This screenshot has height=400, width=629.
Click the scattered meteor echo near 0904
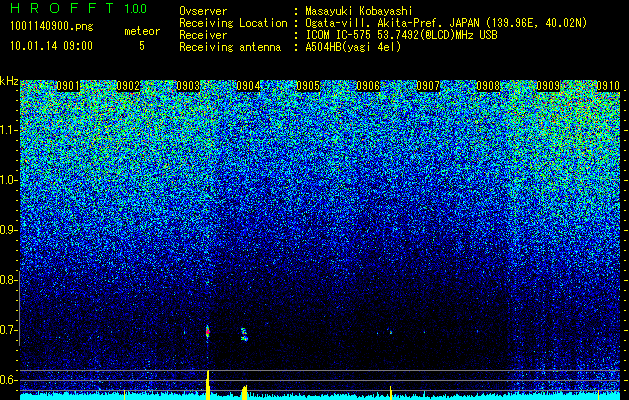[x=244, y=334]
